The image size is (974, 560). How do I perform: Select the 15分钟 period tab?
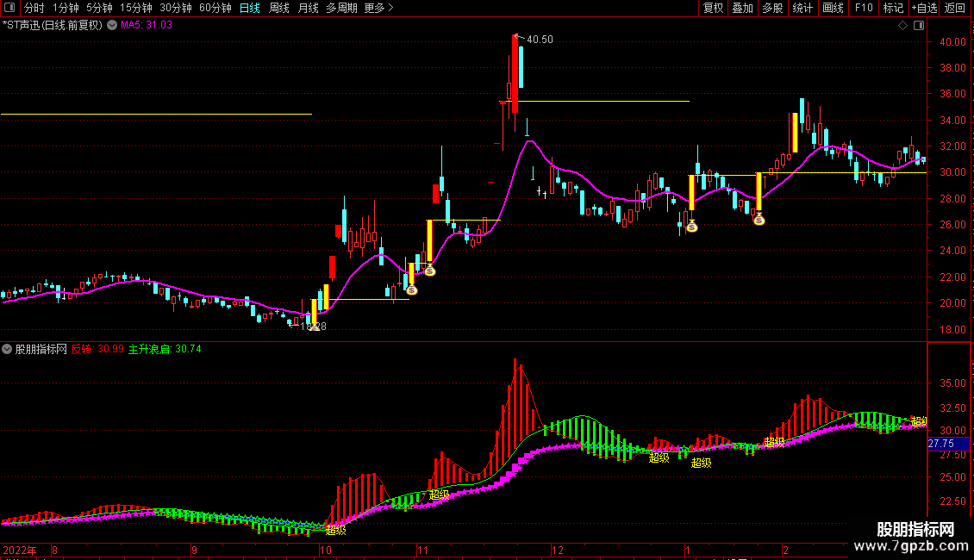136,8
